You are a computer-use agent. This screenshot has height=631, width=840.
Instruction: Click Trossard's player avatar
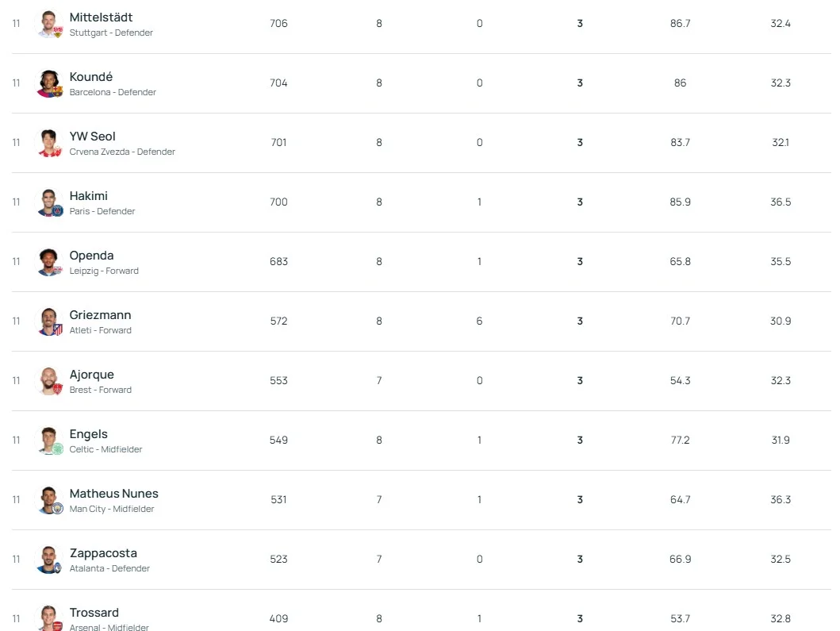click(49, 618)
